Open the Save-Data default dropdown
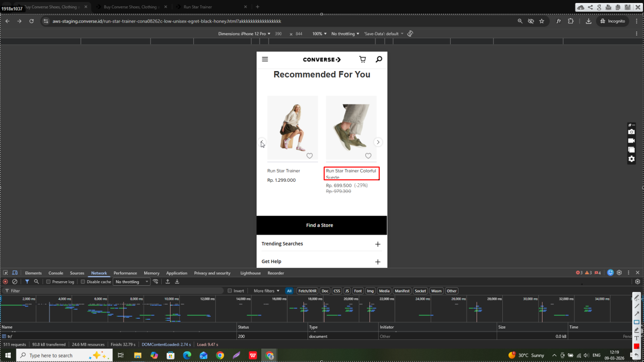The image size is (644, 362). [x=383, y=33]
